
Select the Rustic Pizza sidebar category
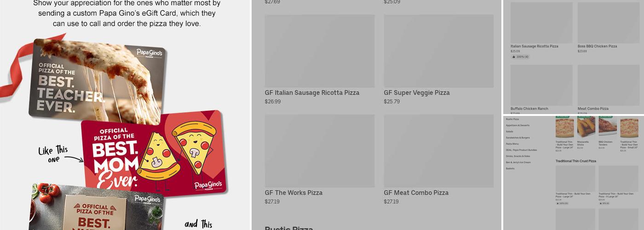point(512,119)
